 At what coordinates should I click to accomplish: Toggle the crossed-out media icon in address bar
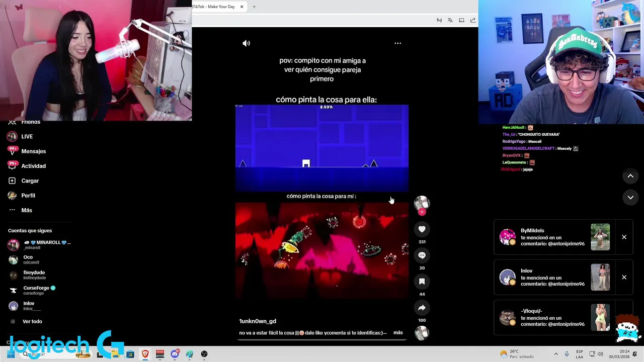coord(439,20)
